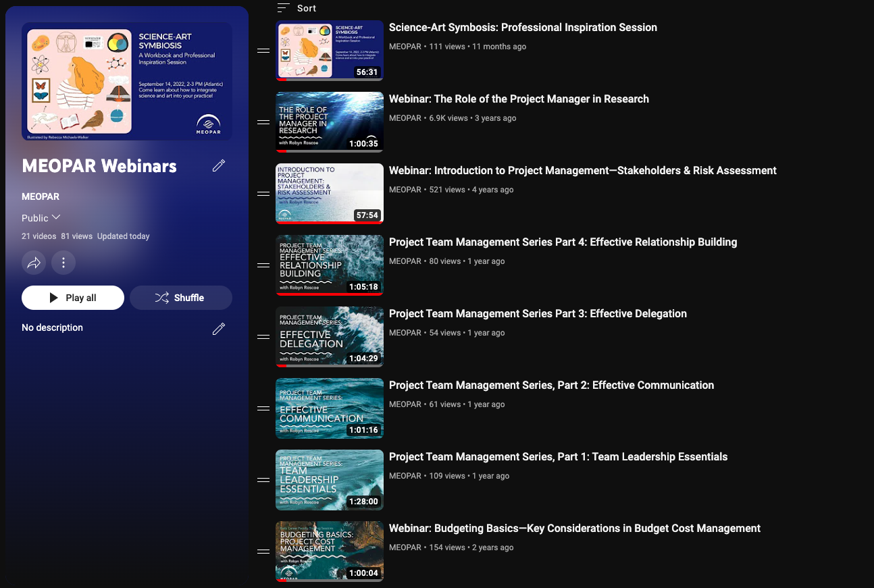This screenshot has height=588, width=874.
Task: Click the Effective Communication 1:01:16 thumbnail
Action: coord(330,408)
